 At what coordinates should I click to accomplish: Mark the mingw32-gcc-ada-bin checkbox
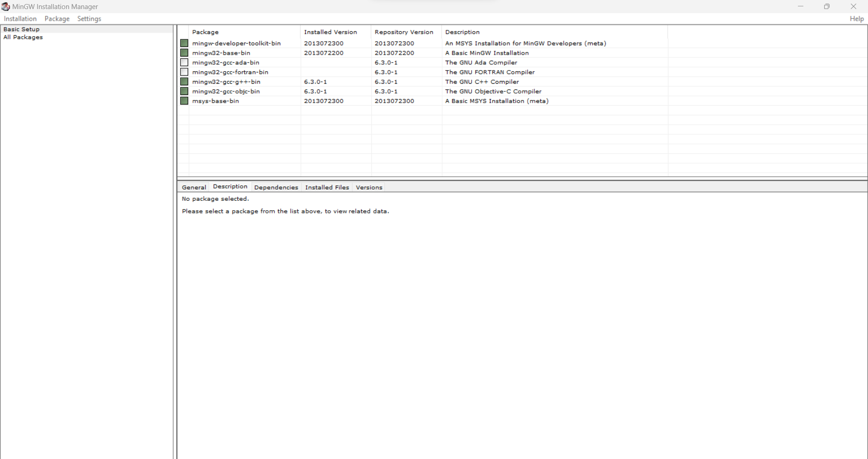coord(184,62)
